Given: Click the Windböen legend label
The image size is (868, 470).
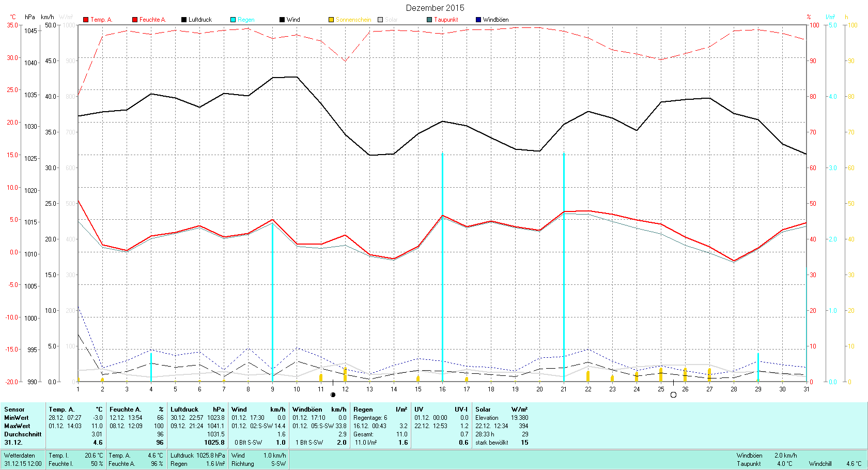Looking at the screenshot, I should click(495, 20).
